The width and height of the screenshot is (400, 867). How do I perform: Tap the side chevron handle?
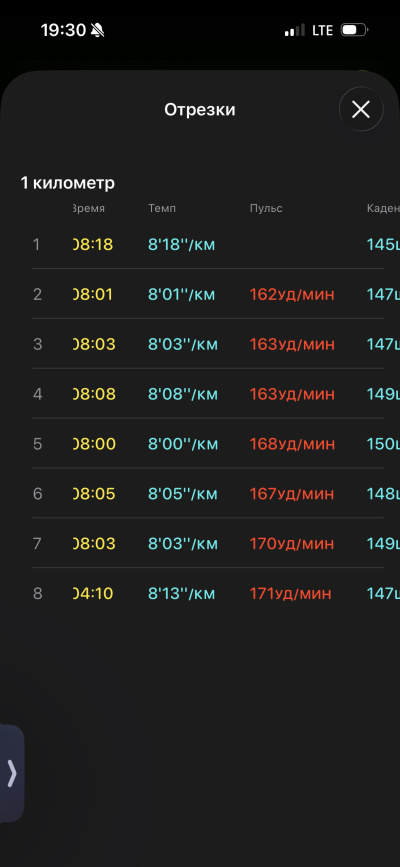tap(12, 773)
